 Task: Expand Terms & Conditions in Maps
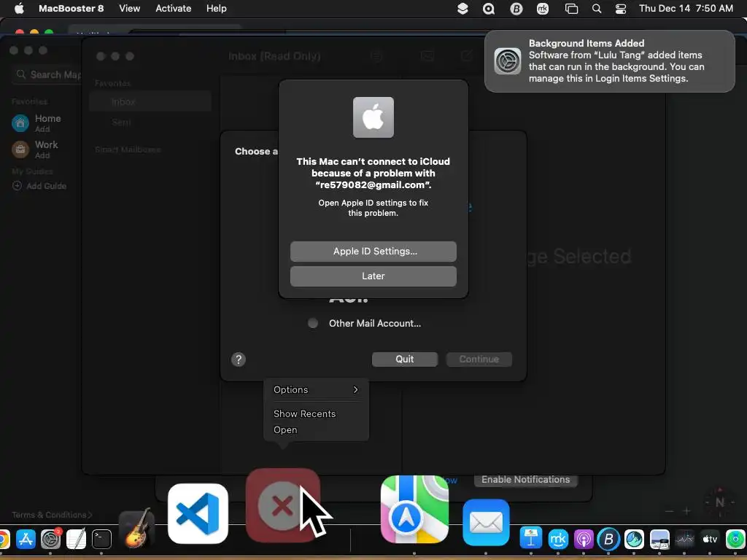coord(52,515)
